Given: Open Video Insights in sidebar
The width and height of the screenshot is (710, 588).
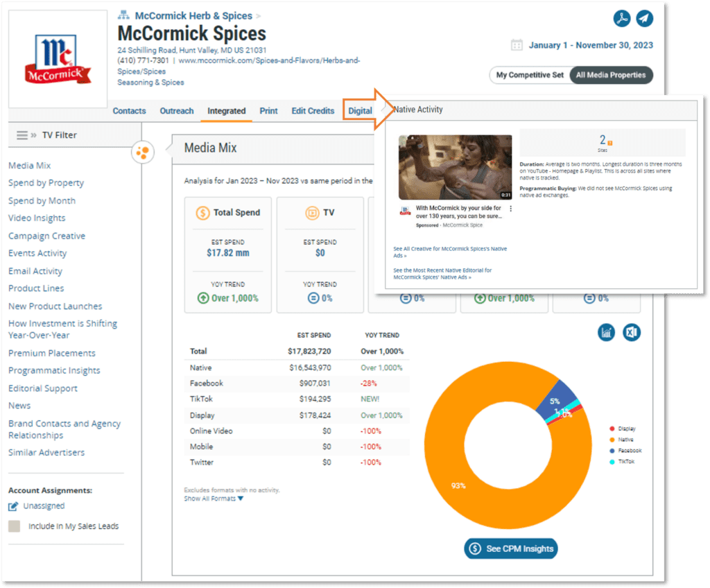Looking at the screenshot, I should [x=37, y=218].
